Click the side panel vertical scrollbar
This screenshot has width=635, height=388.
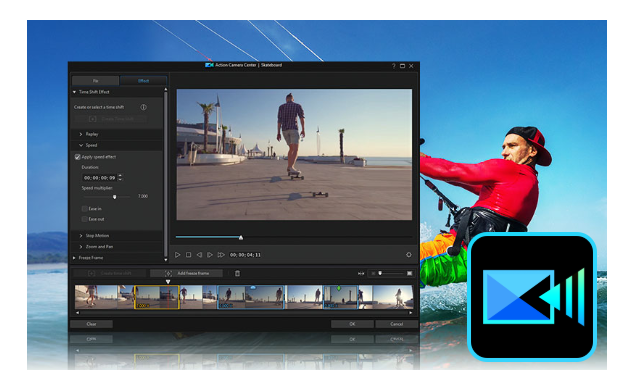165,174
